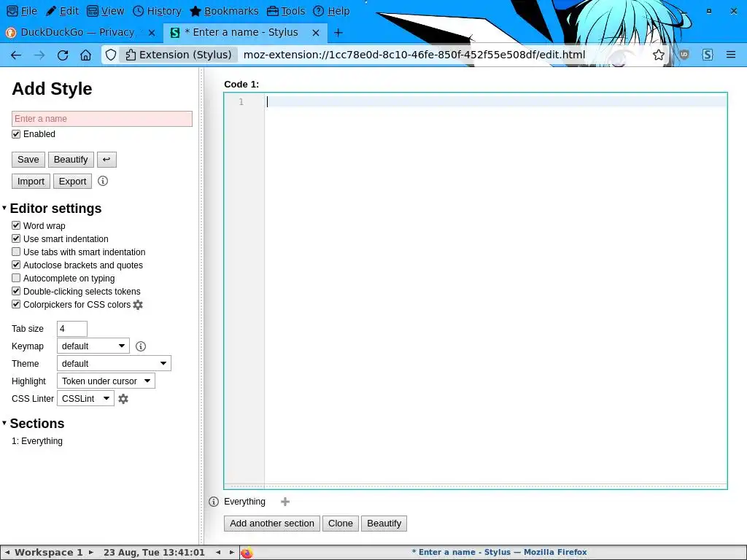Toggle Double-clicking selects tokens
The image size is (747, 560).
click(16, 291)
